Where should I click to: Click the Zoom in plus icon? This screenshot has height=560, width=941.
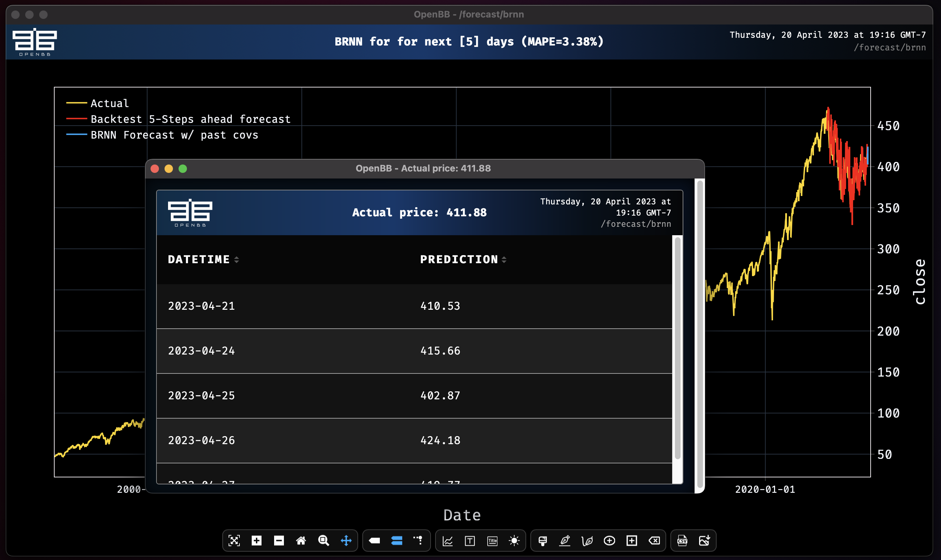click(257, 540)
